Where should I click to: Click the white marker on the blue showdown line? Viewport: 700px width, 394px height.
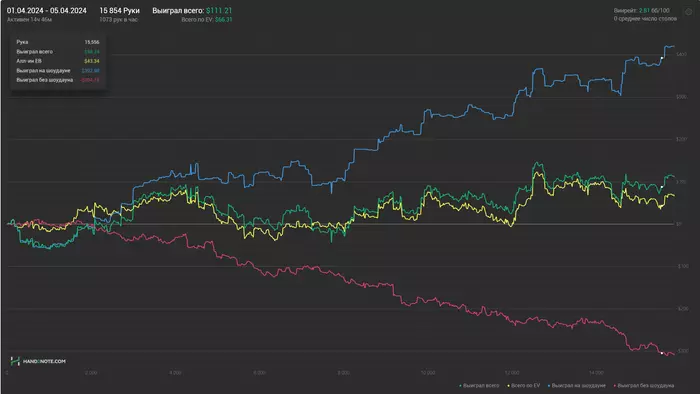[662, 58]
